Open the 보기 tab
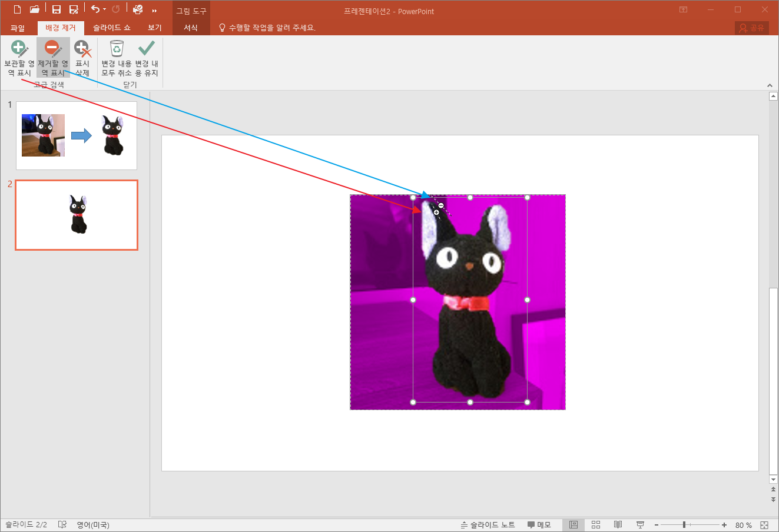Image resolution: width=779 pixels, height=532 pixels. coord(155,28)
